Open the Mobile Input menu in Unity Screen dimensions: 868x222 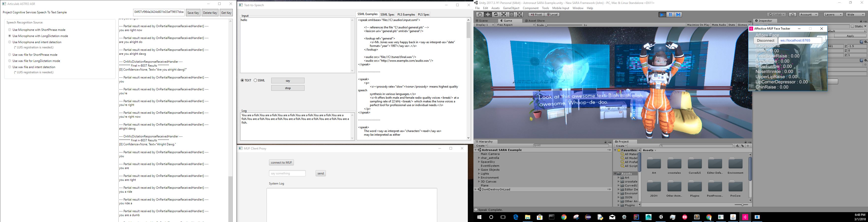click(560, 8)
